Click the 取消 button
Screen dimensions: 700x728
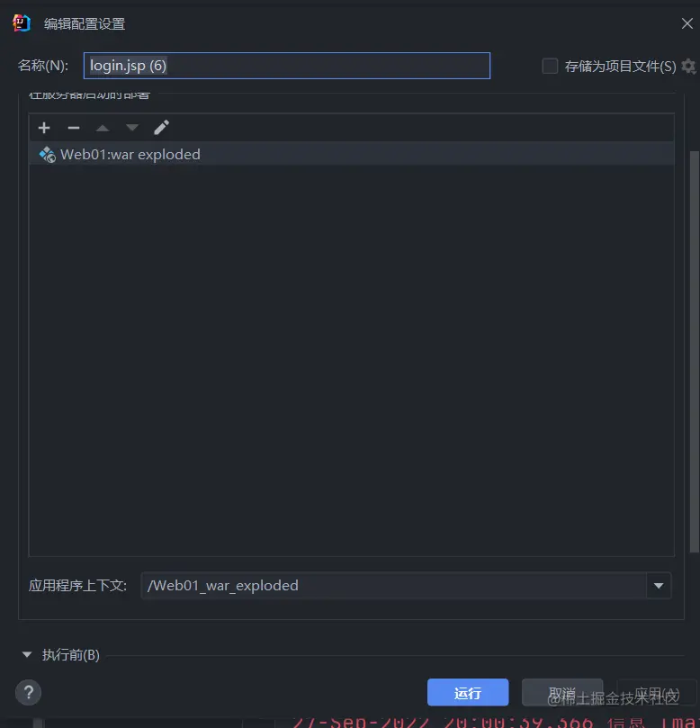(x=562, y=692)
